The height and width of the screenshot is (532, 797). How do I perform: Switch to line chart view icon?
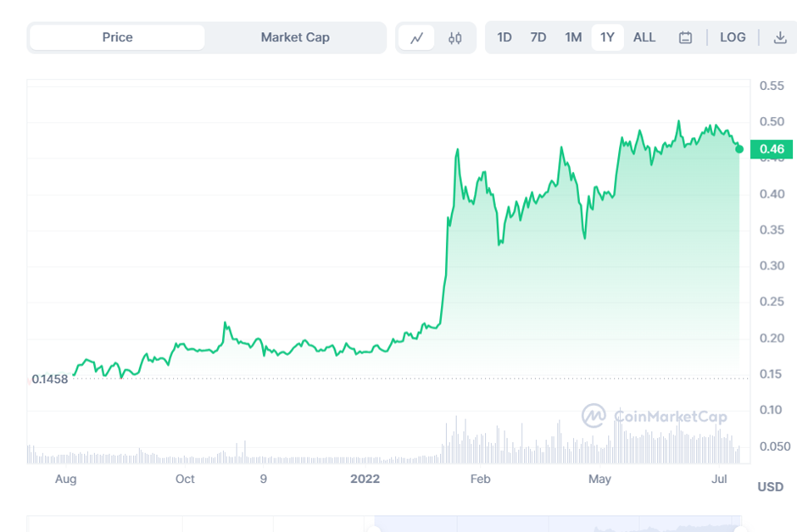(x=416, y=37)
